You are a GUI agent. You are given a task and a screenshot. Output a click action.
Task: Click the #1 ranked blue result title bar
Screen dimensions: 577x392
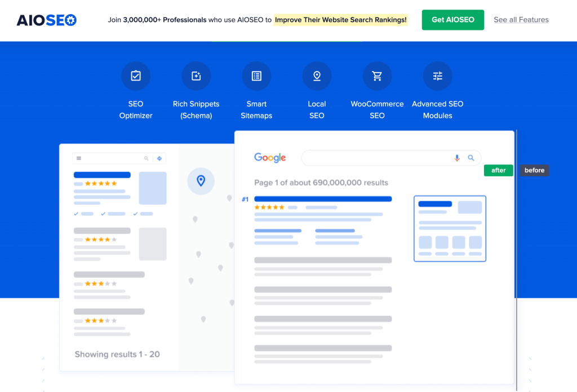(323, 199)
